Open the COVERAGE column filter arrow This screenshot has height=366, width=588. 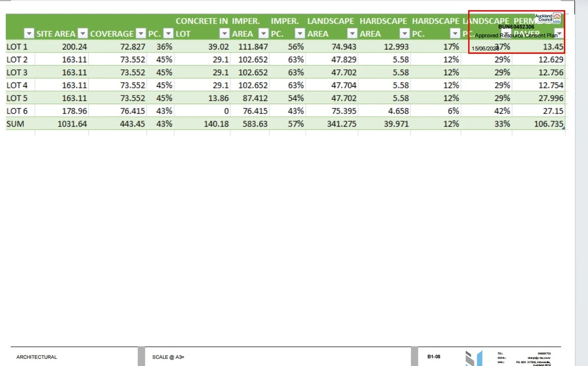pyautogui.click(x=141, y=34)
